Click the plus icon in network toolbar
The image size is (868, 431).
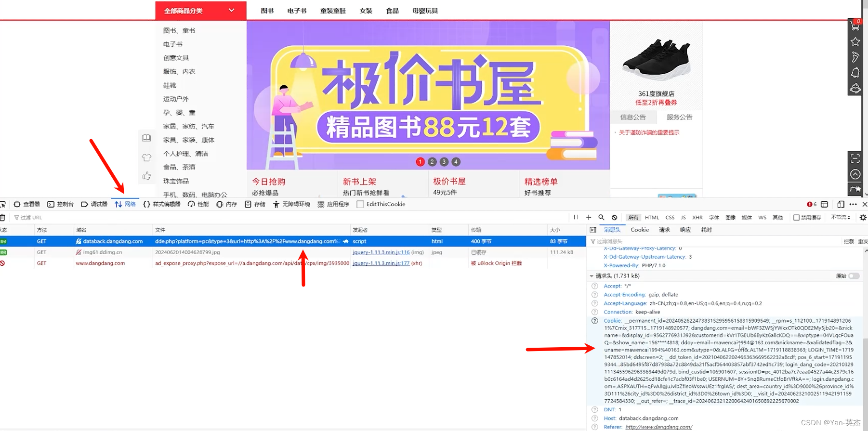[589, 217]
